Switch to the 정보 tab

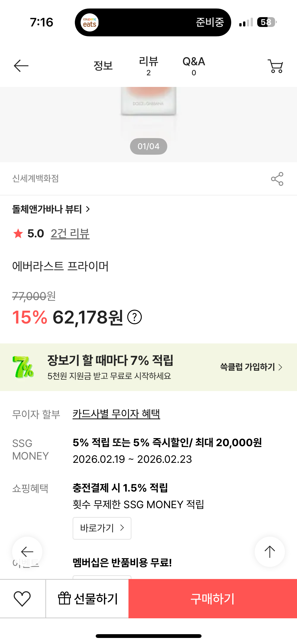(103, 66)
